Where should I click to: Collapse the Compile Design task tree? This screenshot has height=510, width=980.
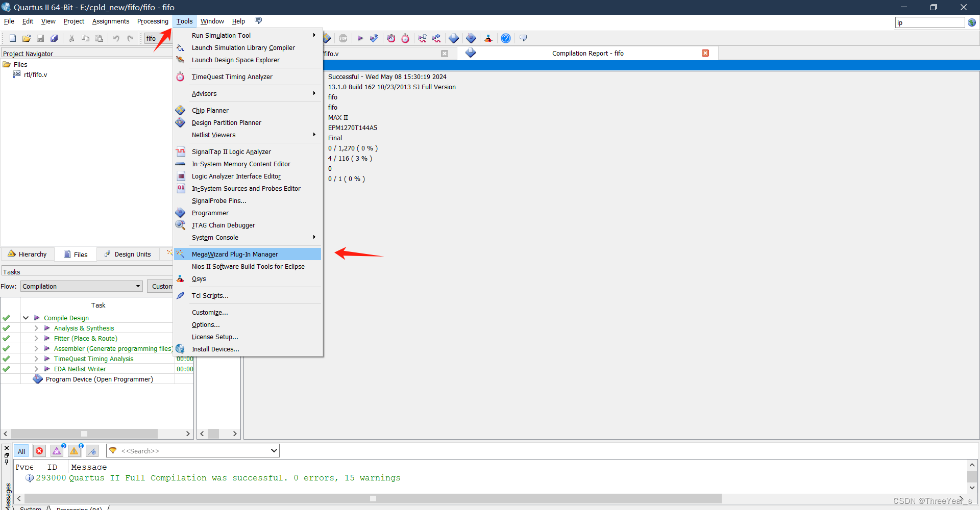pos(26,318)
